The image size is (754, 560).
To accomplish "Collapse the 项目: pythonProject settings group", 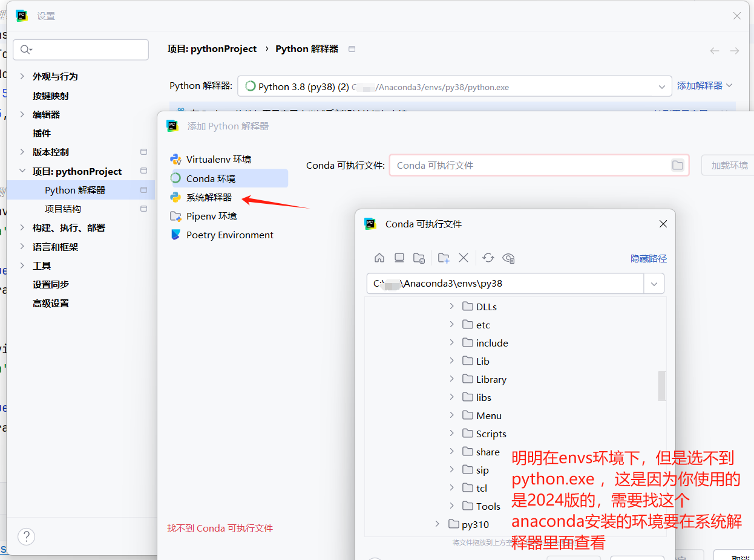I will coord(22,171).
